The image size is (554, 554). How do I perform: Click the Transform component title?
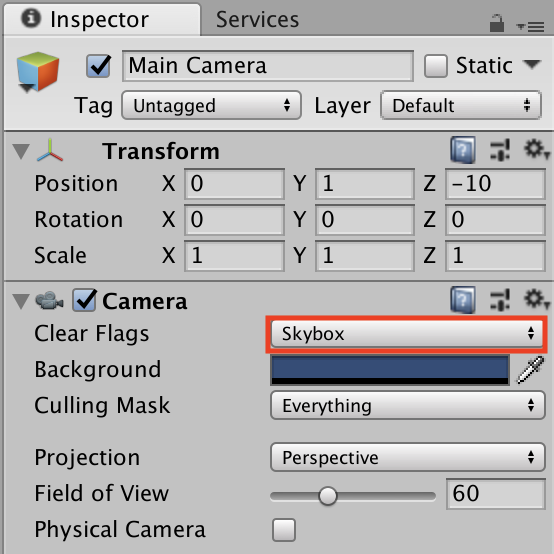click(x=161, y=151)
